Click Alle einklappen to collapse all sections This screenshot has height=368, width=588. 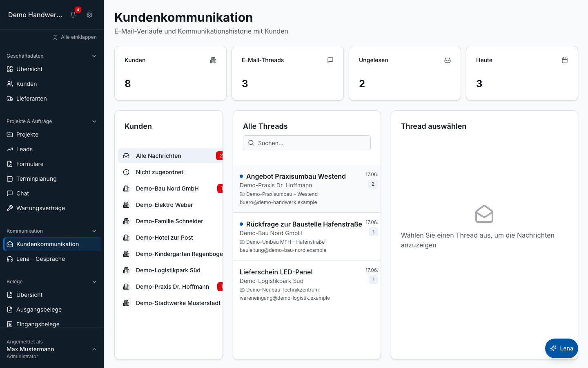coord(75,37)
